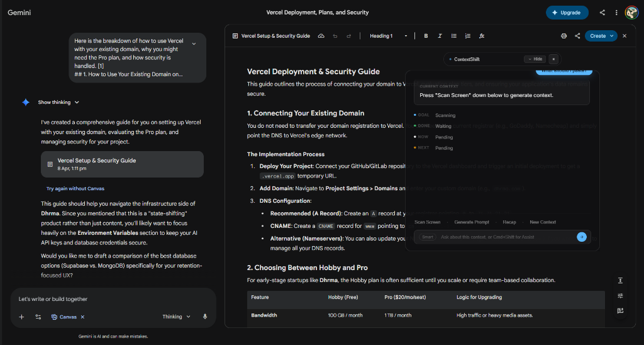Insert a numbered list
Screen dimensions: 644x345
[467, 36]
